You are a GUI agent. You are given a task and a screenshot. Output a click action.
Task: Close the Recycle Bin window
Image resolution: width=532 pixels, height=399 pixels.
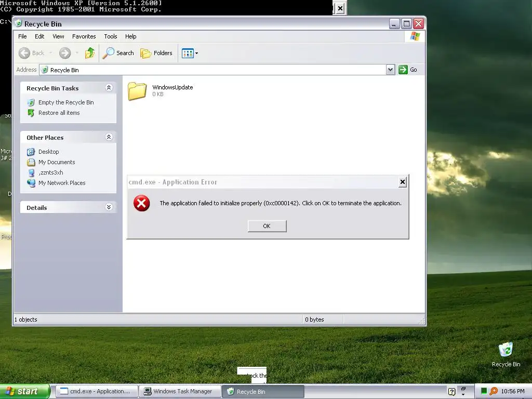(x=418, y=24)
